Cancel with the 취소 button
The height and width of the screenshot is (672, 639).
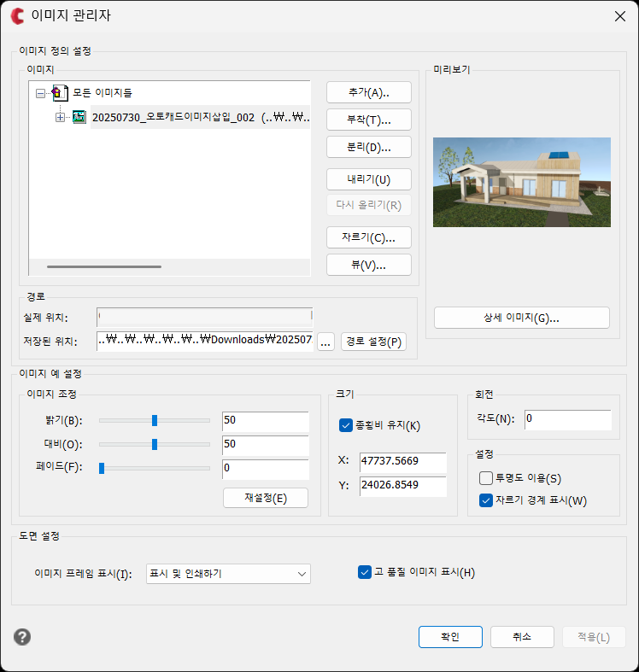point(522,637)
